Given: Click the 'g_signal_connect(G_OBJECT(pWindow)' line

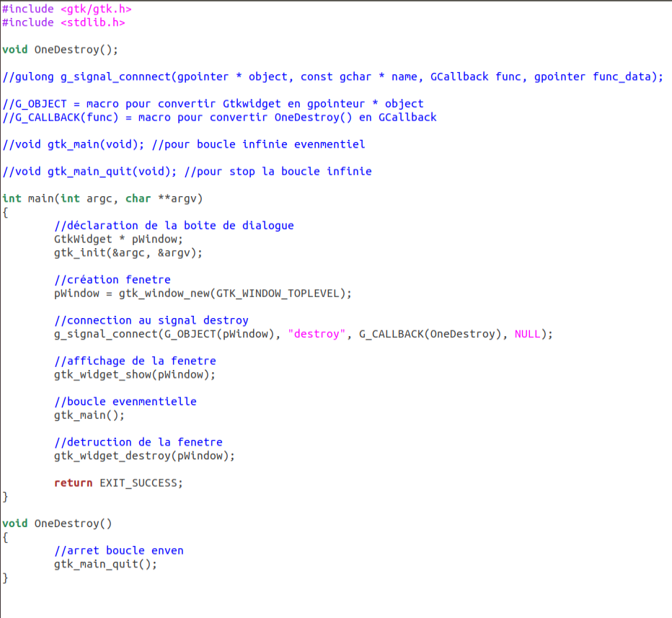Looking at the screenshot, I should 304,335.
